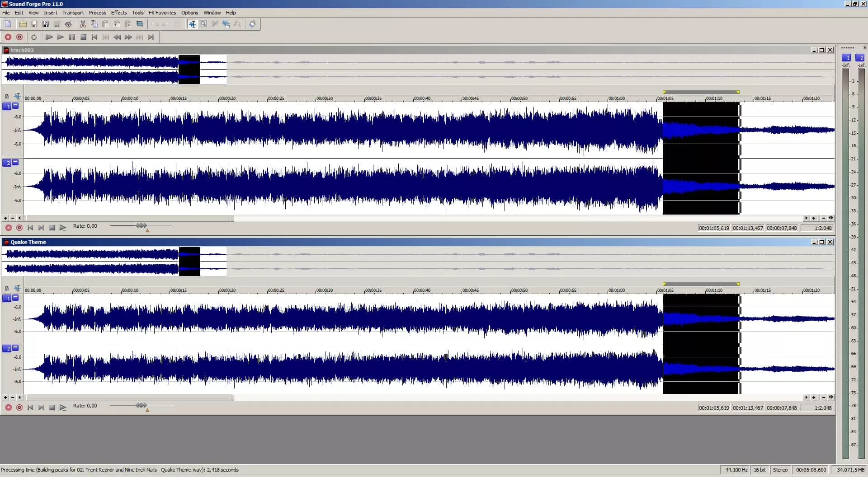Select the Event tool icon
This screenshot has height=477, width=868.
click(x=226, y=24)
